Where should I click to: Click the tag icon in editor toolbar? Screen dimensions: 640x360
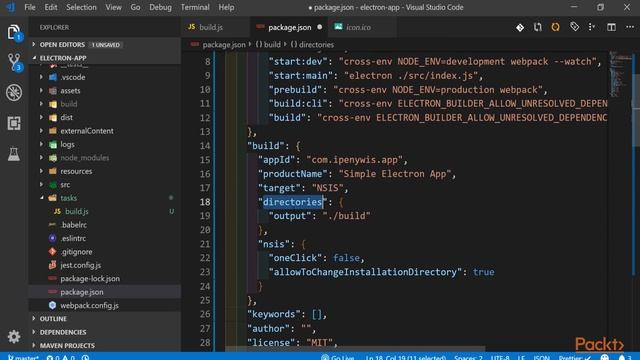(574, 27)
